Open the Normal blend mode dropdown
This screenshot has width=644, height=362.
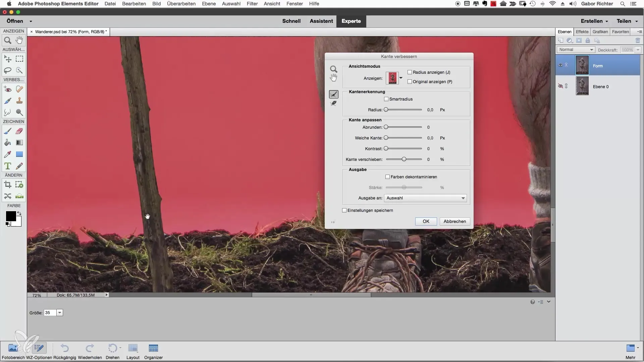coord(576,50)
